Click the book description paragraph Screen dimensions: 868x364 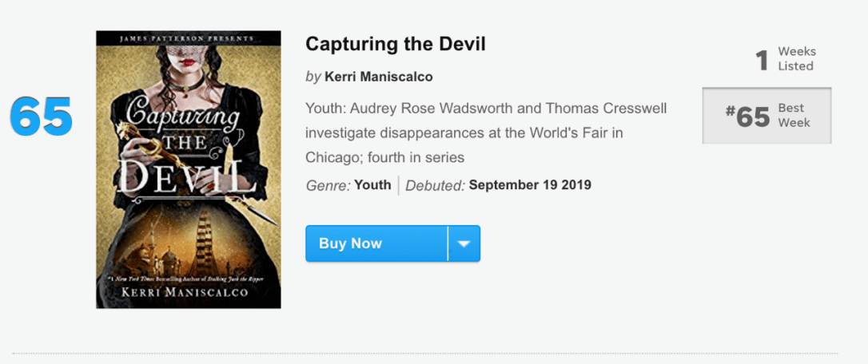pyautogui.click(x=486, y=133)
